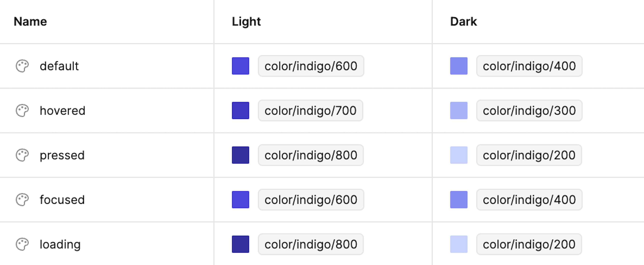Select the color/indigo/700 alias chip
This screenshot has width=644, height=265.
(x=311, y=111)
